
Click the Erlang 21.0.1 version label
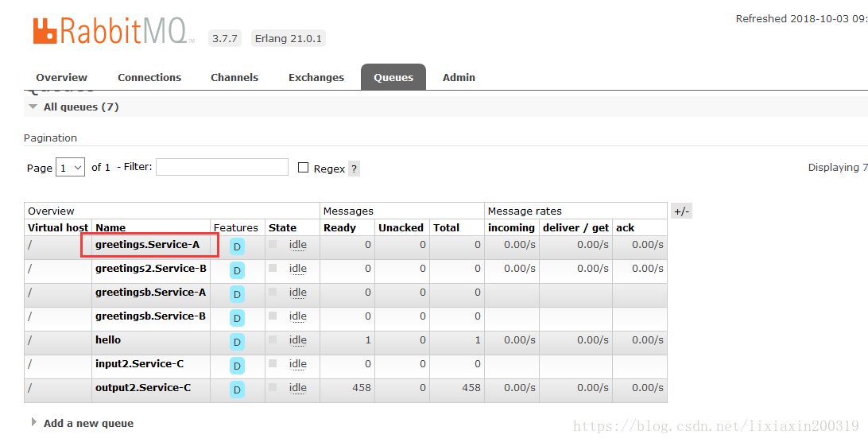288,39
